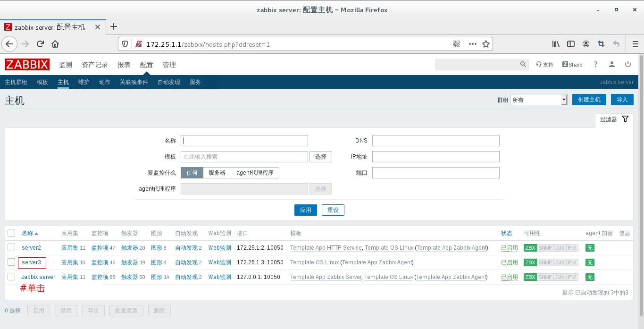Click 应用 filter button
This screenshot has width=644, height=329.
306,210
